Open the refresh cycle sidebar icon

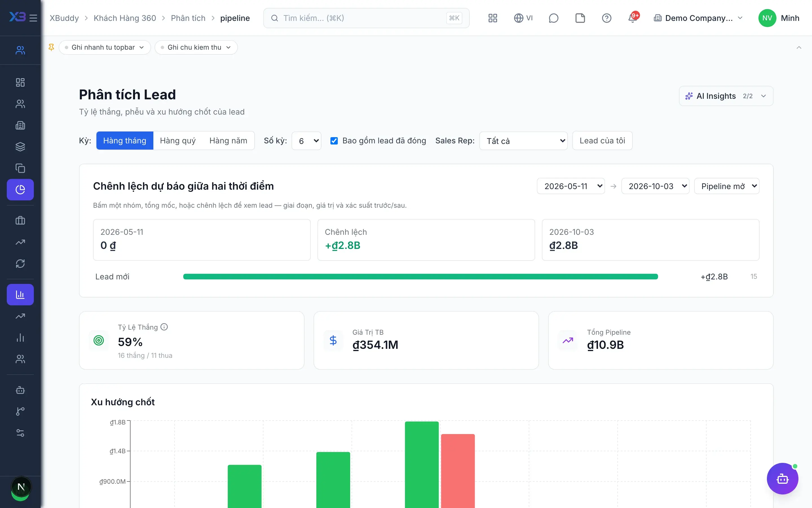(20, 263)
